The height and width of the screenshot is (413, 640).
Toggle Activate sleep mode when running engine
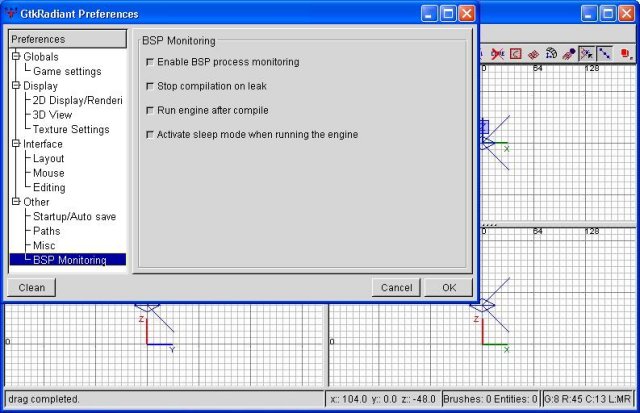150,135
